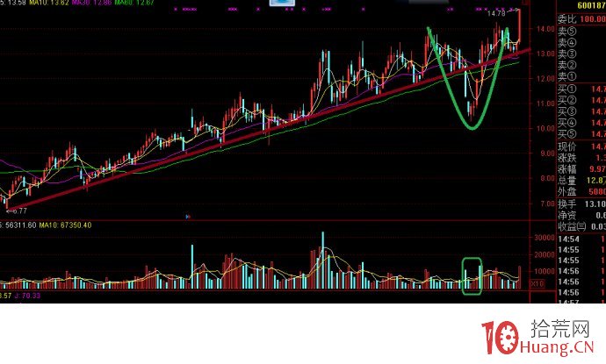This screenshot has height=364, width=606.
Task: Select the 卖② ask level row
Action: tap(581, 65)
